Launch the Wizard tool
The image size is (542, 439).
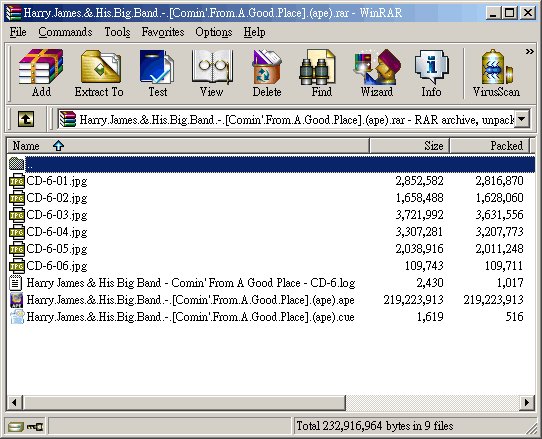tap(377, 73)
